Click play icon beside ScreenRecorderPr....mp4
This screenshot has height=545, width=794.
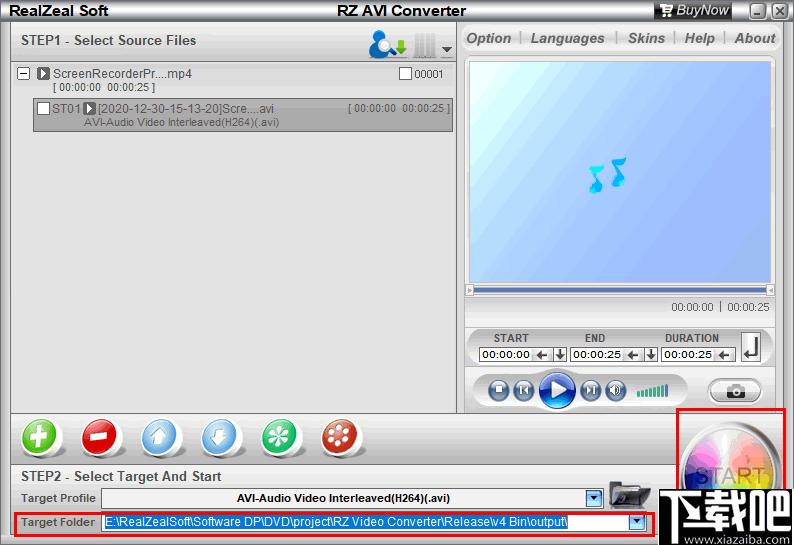point(43,73)
